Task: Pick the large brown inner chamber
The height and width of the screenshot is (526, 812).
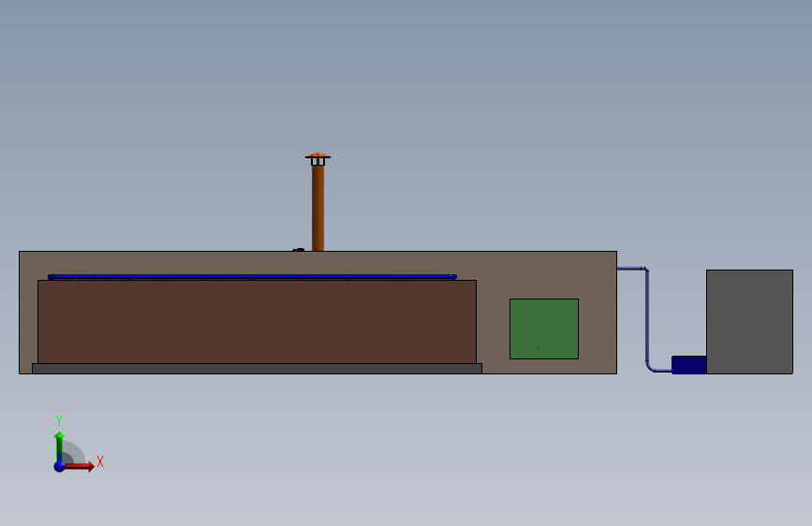Action: 257,322
